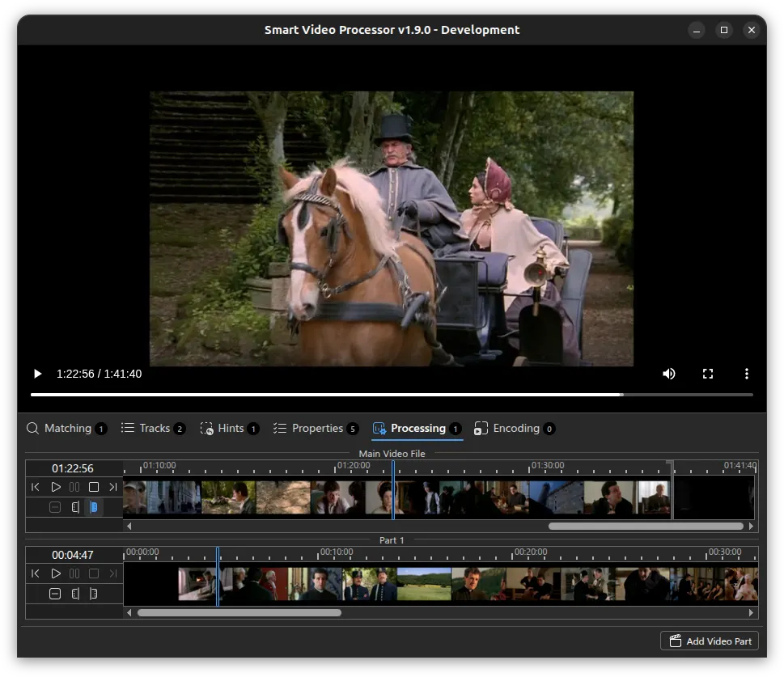
Task: Play the Part 1 timeline
Action: (56, 573)
